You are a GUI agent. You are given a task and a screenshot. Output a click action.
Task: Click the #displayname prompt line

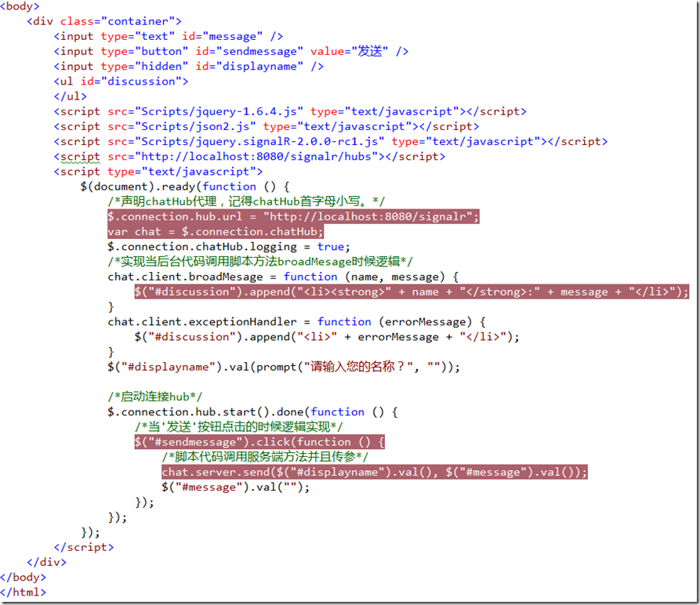pos(284,367)
